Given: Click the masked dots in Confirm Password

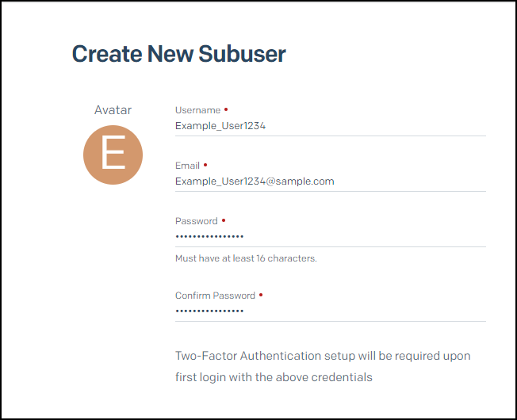Looking at the screenshot, I should tap(209, 311).
